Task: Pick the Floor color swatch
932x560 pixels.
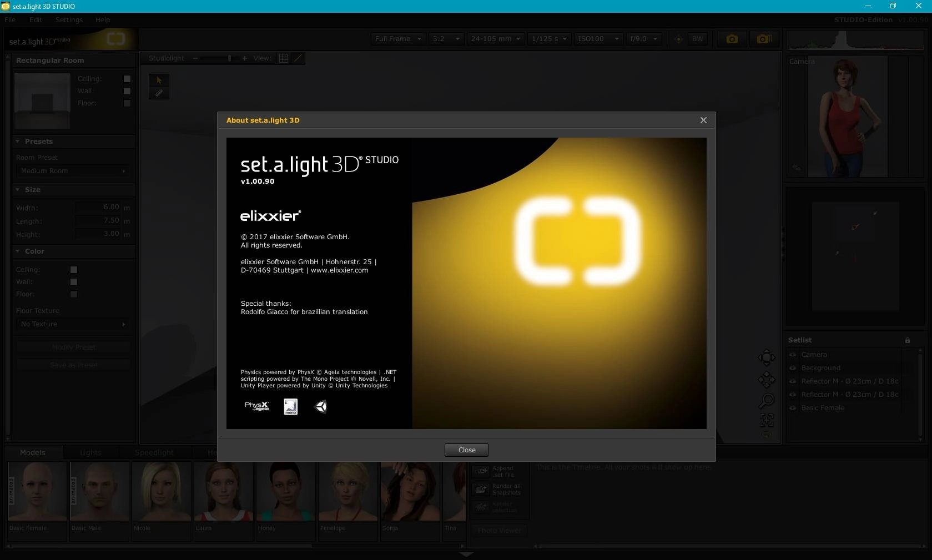Action: pos(74,294)
